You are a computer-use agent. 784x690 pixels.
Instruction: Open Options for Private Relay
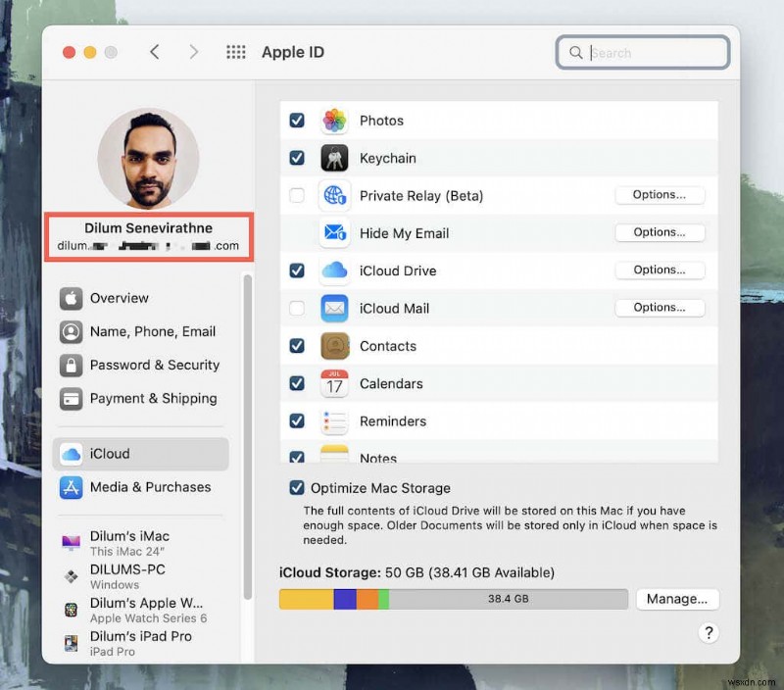[x=660, y=195]
